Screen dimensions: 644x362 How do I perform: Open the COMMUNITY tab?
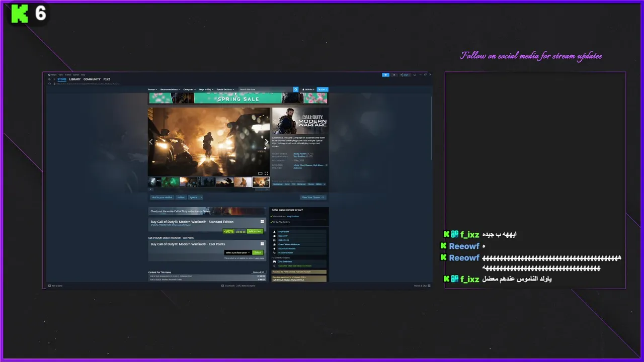pyautogui.click(x=92, y=79)
